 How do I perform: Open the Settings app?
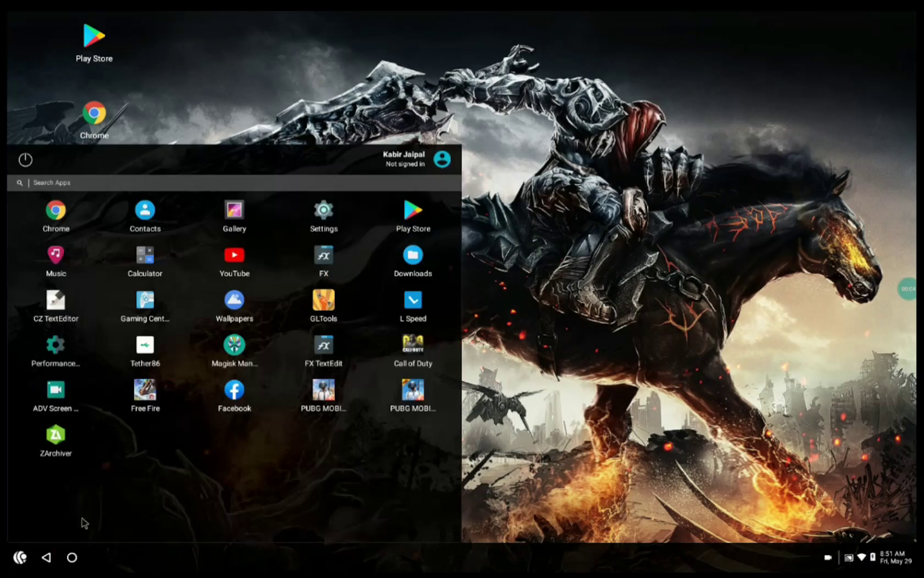click(324, 216)
